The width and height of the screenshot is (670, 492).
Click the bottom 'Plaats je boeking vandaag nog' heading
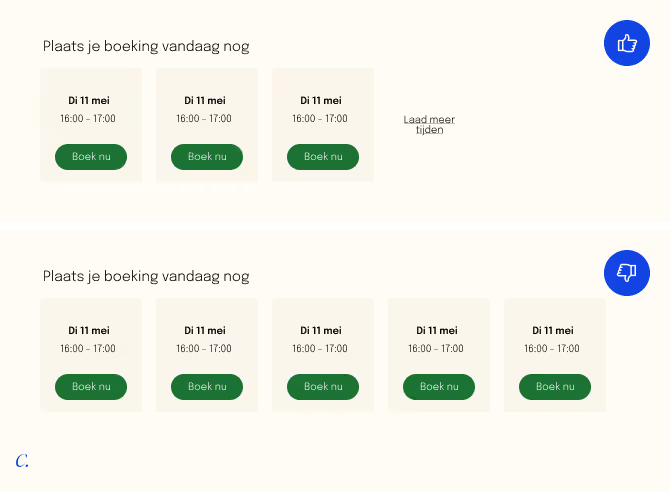[146, 276]
